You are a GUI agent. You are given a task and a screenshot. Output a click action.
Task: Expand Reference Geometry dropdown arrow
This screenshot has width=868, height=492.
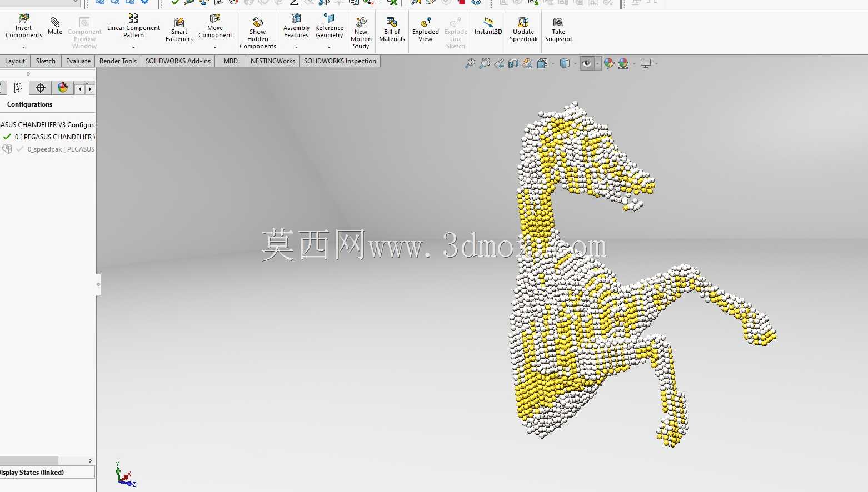tap(329, 47)
